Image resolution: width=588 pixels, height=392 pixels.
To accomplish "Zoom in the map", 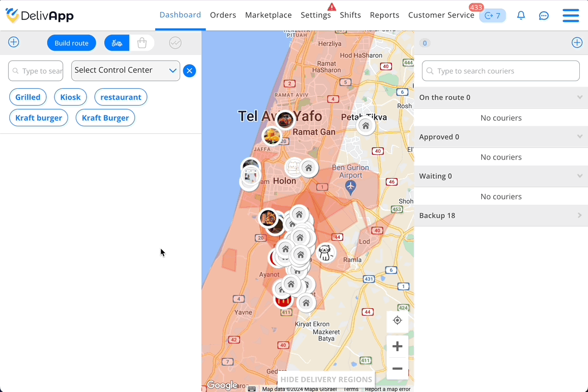I will pyautogui.click(x=397, y=346).
